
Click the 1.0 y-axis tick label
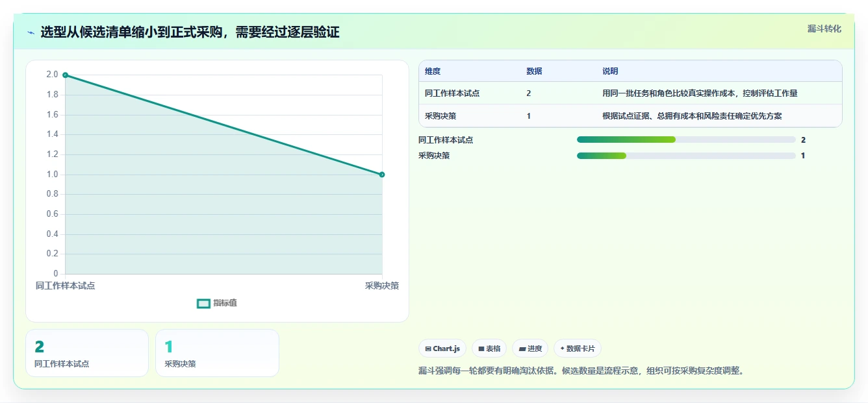(52, 174)
